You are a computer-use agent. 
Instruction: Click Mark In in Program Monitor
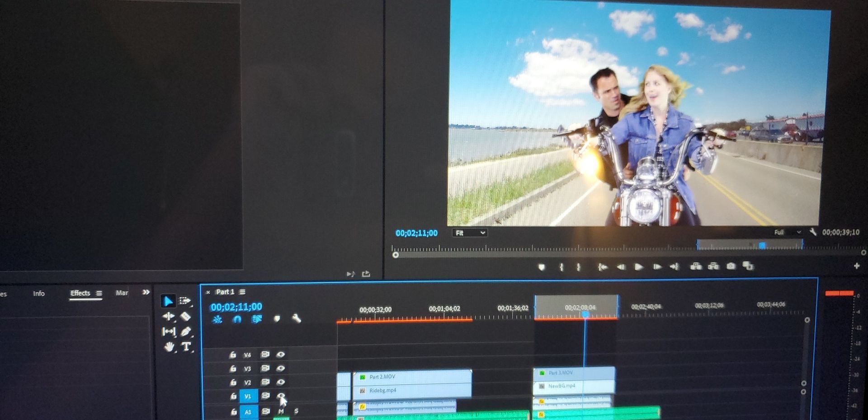[561, 267]
